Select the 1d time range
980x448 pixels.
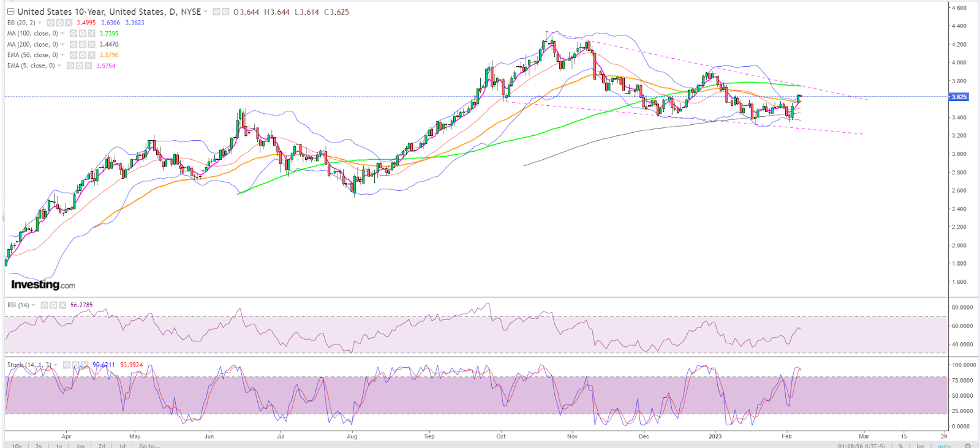(x=122, y=446)
